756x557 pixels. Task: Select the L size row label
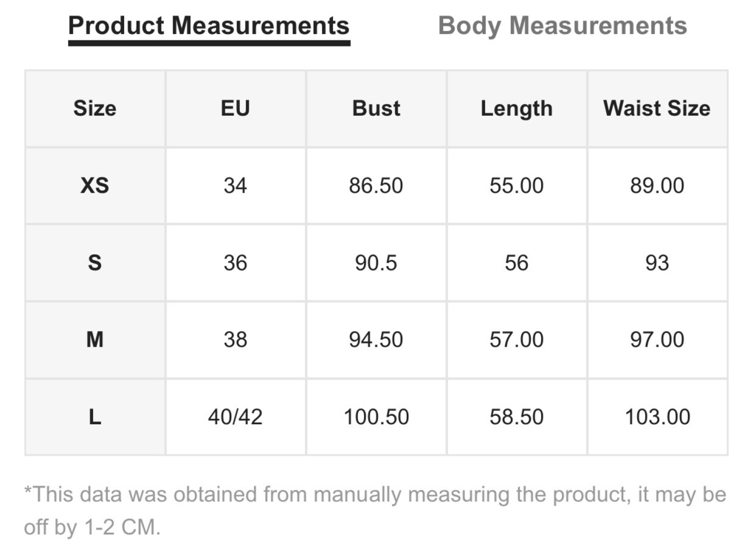click(95, 417)
